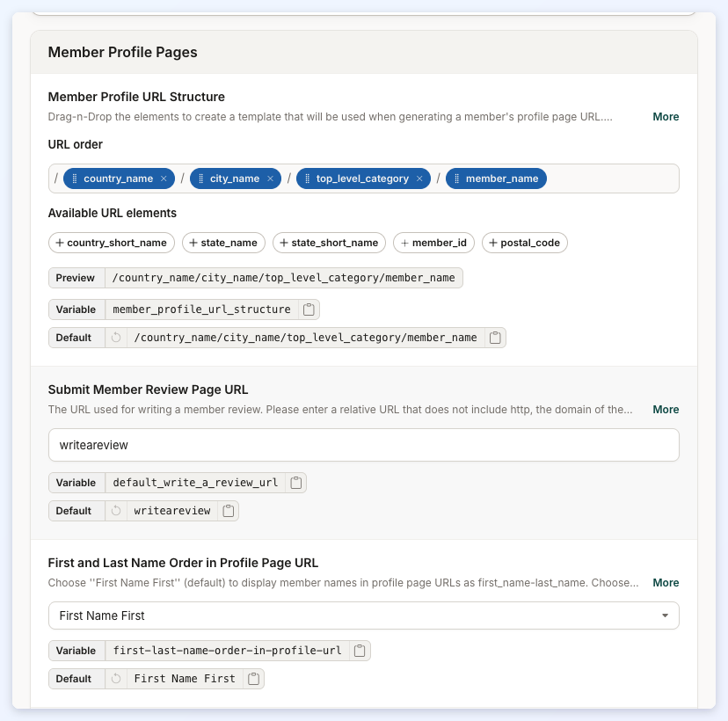The image size is (728, 721).
Task: Add state_name URL element
Action: (223, 243)
